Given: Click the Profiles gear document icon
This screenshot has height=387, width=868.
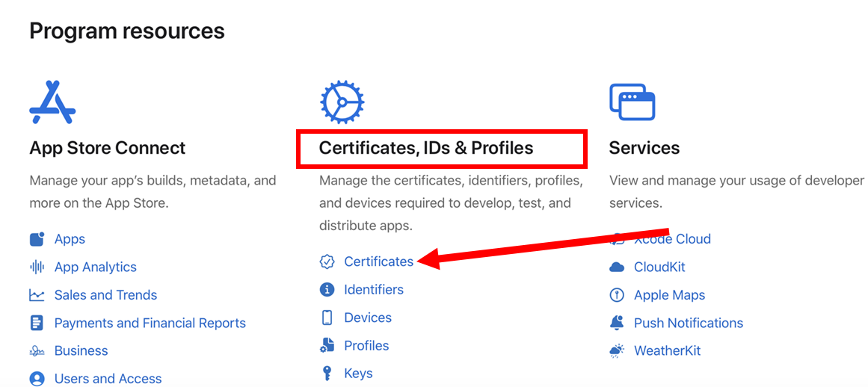Looking at the screenshot, I should coord(327,345).
